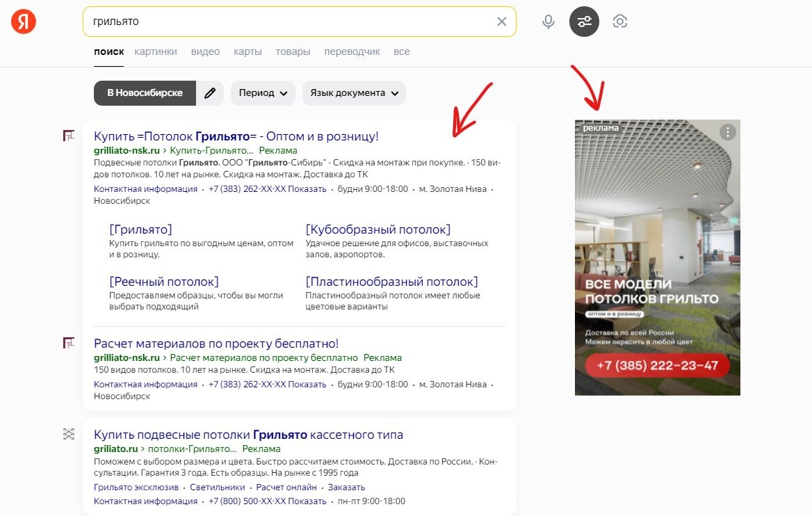Click favicon beside Купить Потолок Грильято result
812x516 pixels.
click(69, 136)
